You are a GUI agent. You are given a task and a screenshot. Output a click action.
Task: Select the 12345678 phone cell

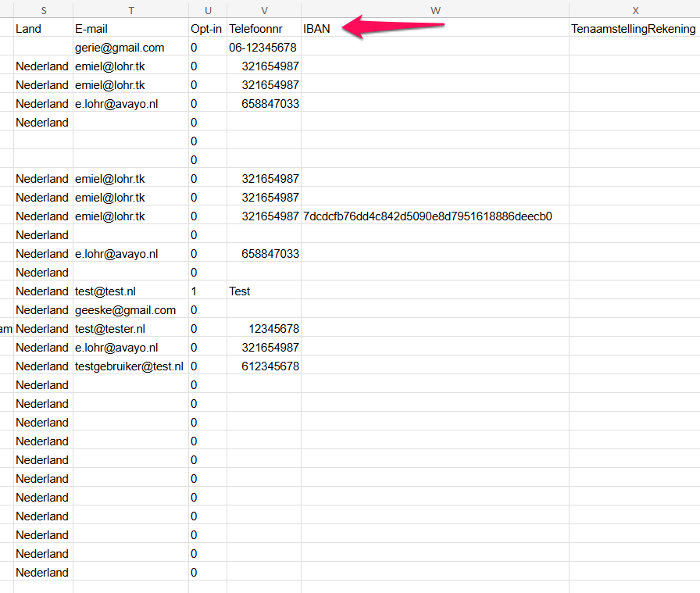pos(264,329)
